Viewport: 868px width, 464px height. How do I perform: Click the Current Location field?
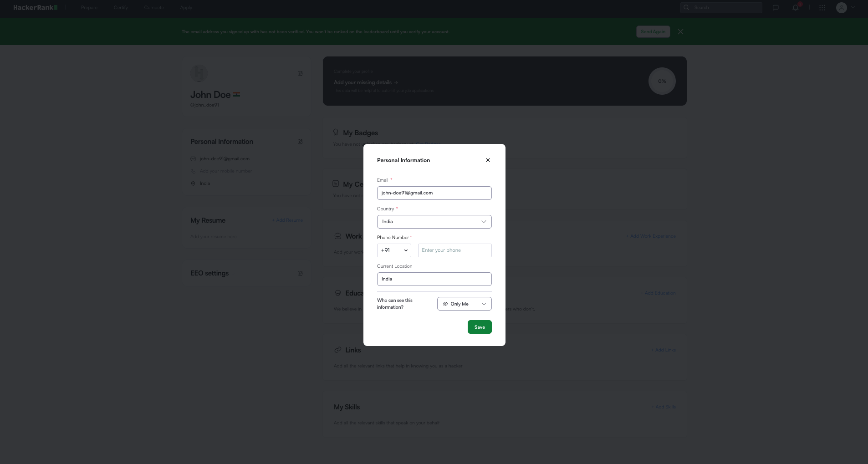click(x=434, y=279)
